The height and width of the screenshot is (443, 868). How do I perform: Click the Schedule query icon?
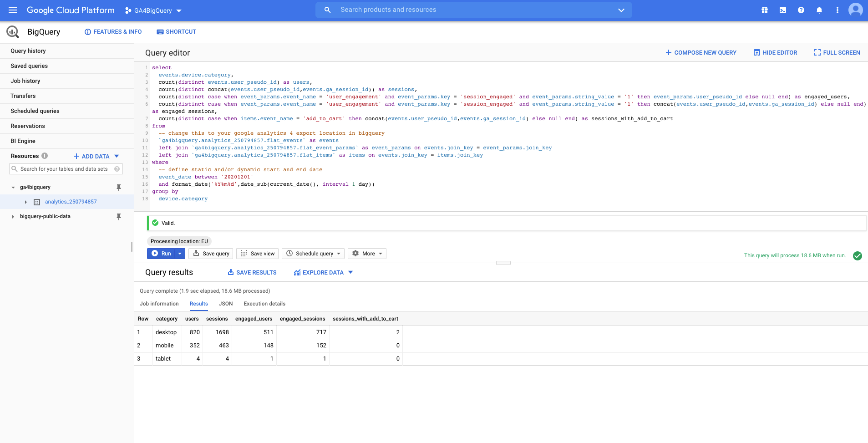coord(290,253)
